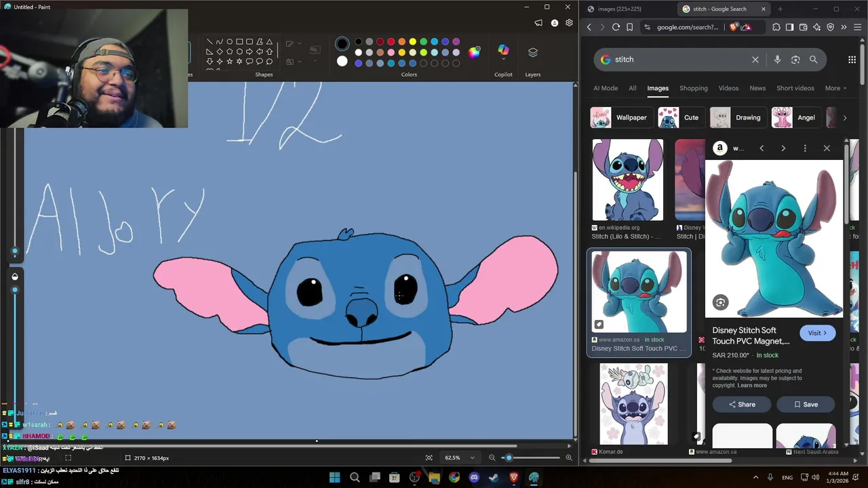Search by image with Google Lens
This screenshot has height=488, width=868.
(795, 60)
